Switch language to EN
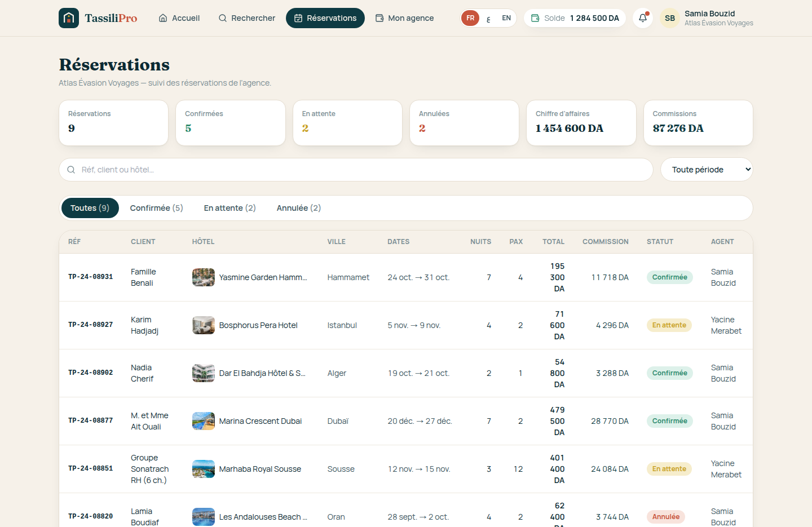This screenshot has width=812, height=527. pyautogui.click(x=506, y=18)
